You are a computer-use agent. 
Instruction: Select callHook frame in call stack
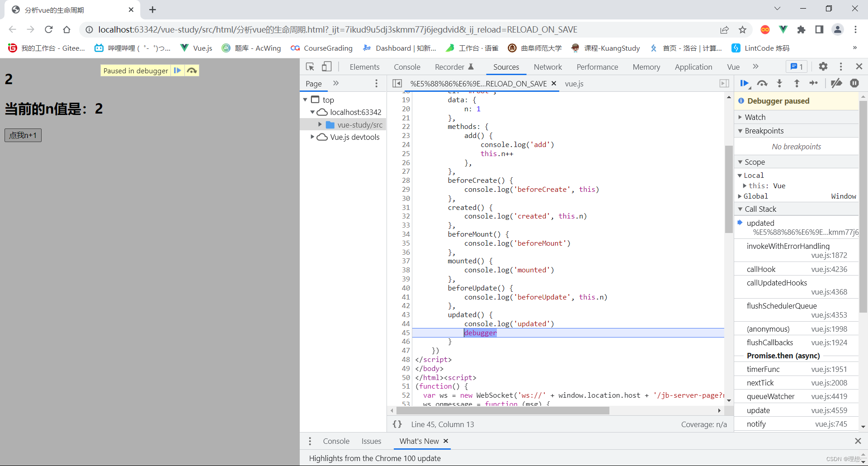[x=796, y=269]
